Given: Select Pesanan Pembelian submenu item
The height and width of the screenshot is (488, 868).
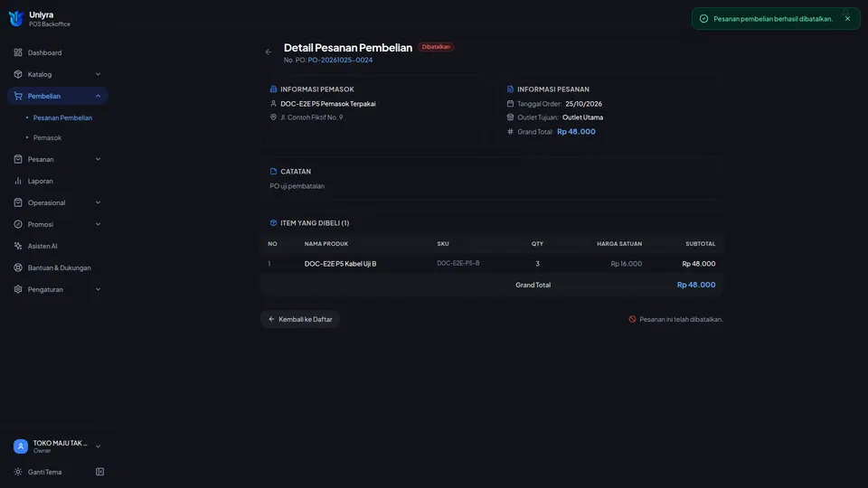Looking at the screenshot, I should (x=62, y=117).
